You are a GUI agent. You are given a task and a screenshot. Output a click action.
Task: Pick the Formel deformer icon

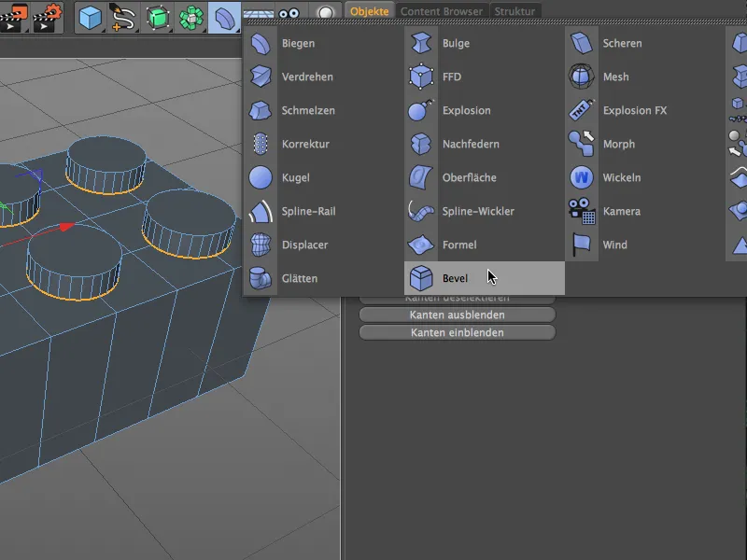point(421,245)
